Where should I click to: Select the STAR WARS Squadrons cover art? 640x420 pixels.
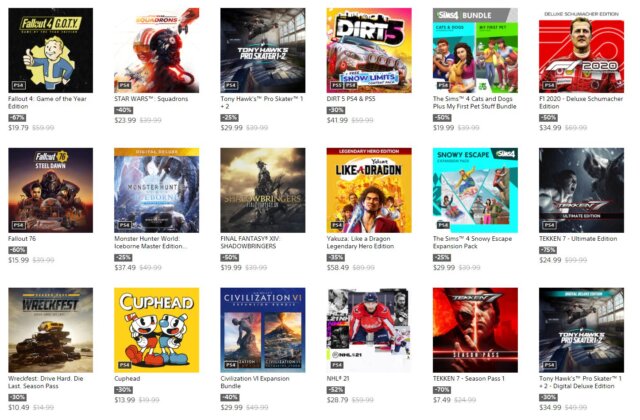tap(157, 50)
